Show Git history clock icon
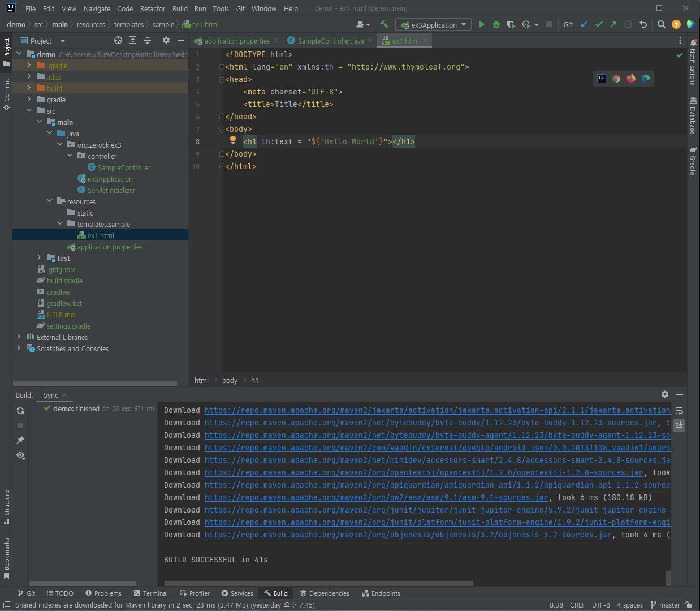Screen dimensions: 700x611 click(628, 24)
